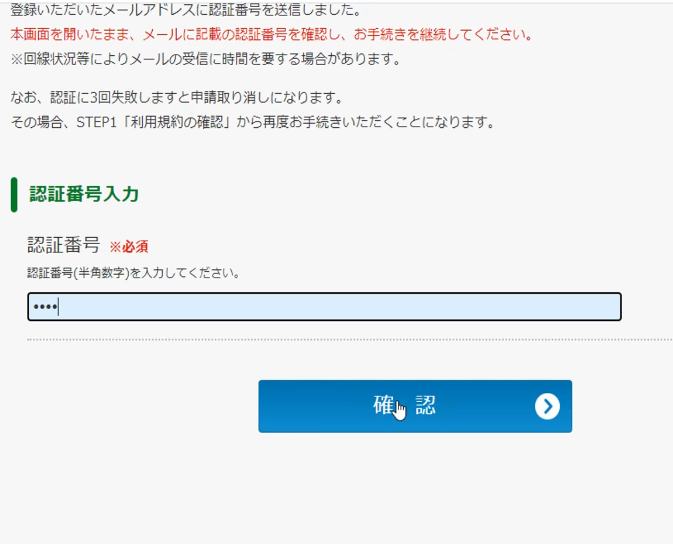Click the green bar beside 認証番号入力 heading
Image resolution: width=673 pixels, height=544 pixels.
click(14, 194)
